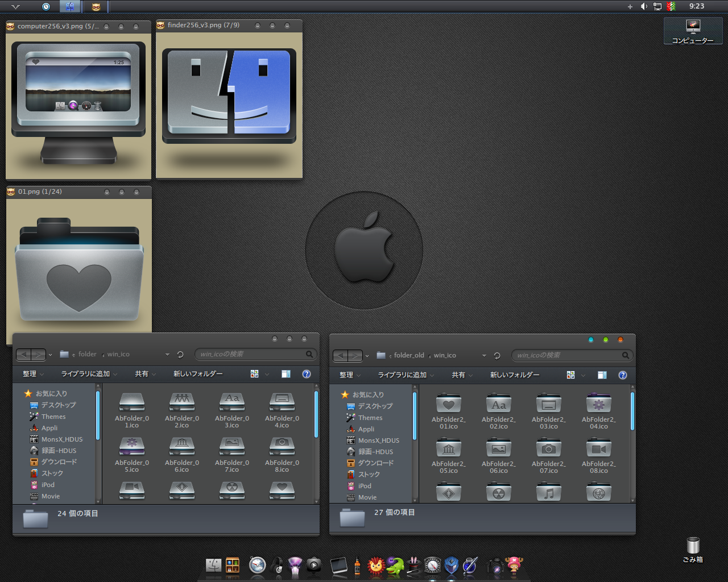728x582 pixels.
Task: Select AbFolder2_01.ico heart folder icon
Action: [x=449, y=410]
